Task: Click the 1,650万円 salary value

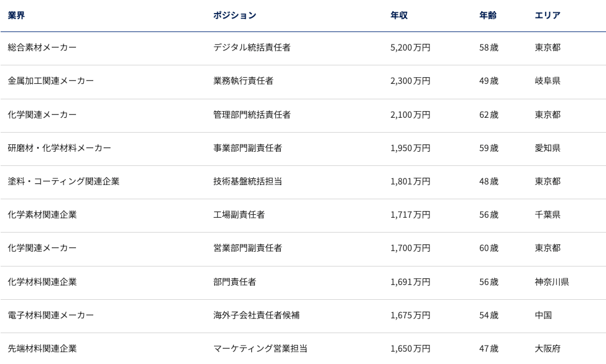Action: pyautogui.click(x=410, y=349)
